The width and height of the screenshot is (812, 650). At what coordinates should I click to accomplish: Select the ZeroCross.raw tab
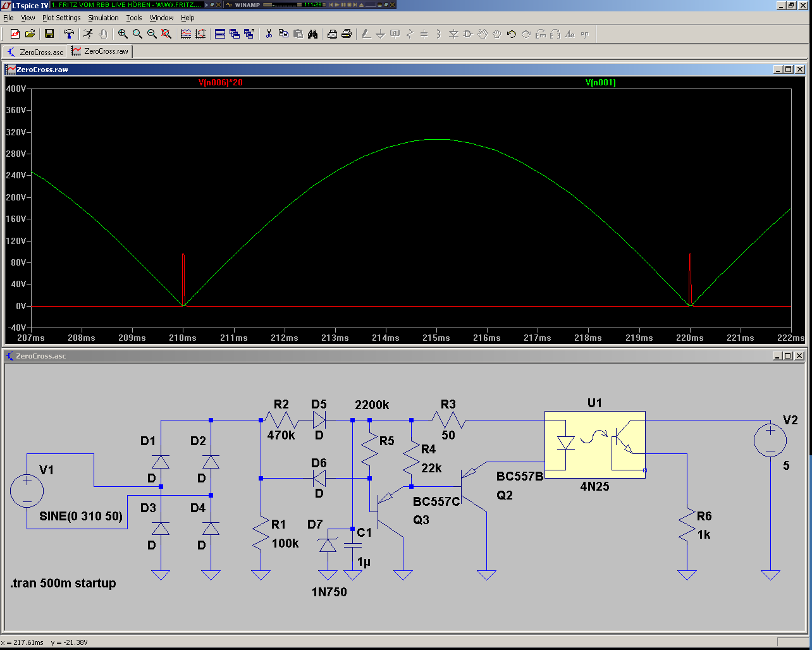click(x=100, y=51)
